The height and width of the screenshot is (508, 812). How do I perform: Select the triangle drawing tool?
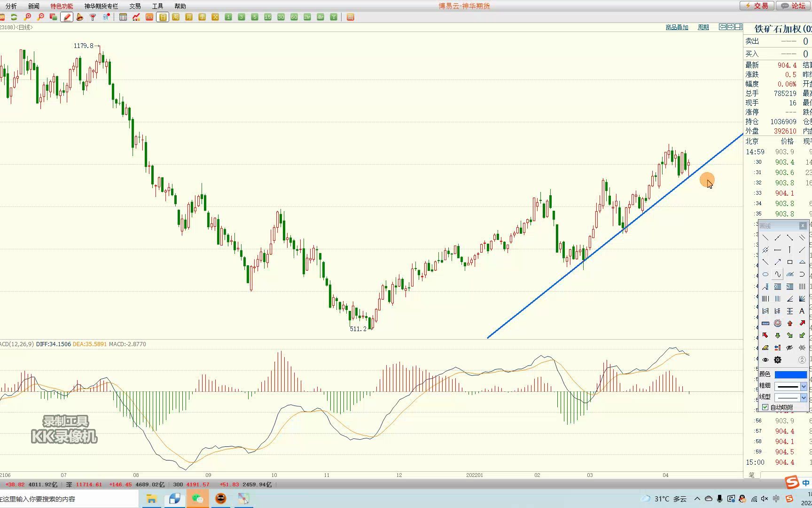802,262
